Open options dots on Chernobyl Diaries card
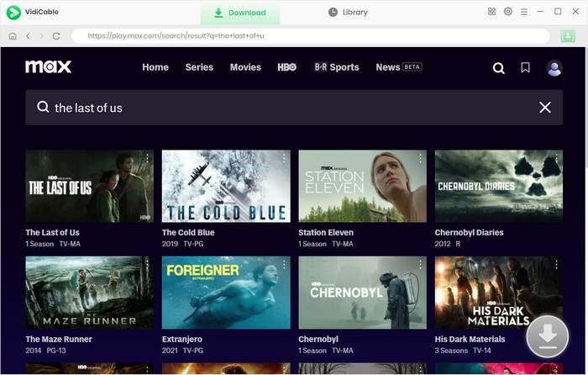This screenshot has height=375, width=588. (556, 158)
